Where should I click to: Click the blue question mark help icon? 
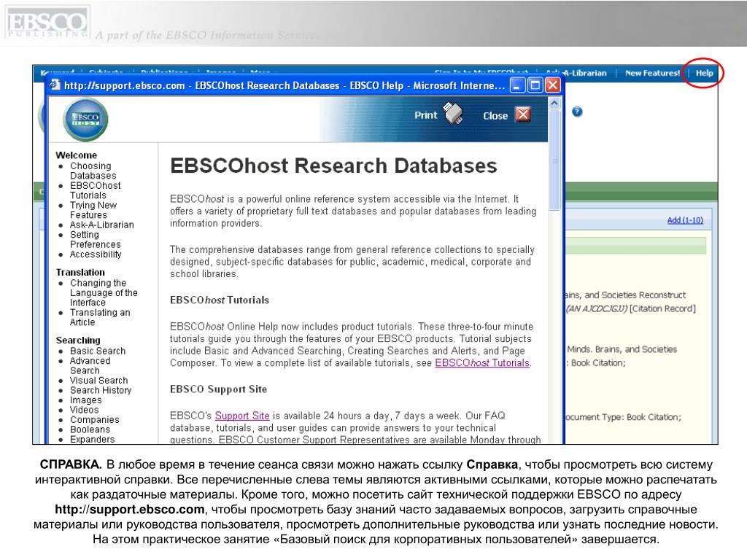click(x=577, y=112)
